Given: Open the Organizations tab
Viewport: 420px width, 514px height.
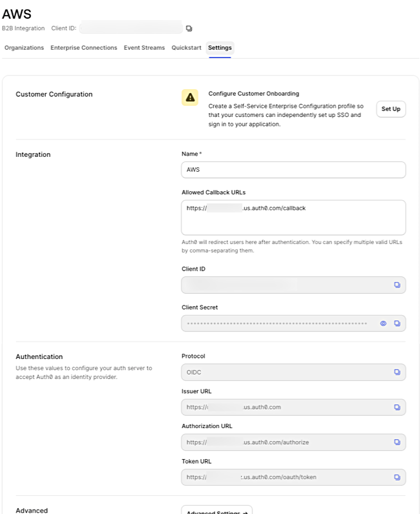Looking at the screenshot, I should tap(25, 48).
